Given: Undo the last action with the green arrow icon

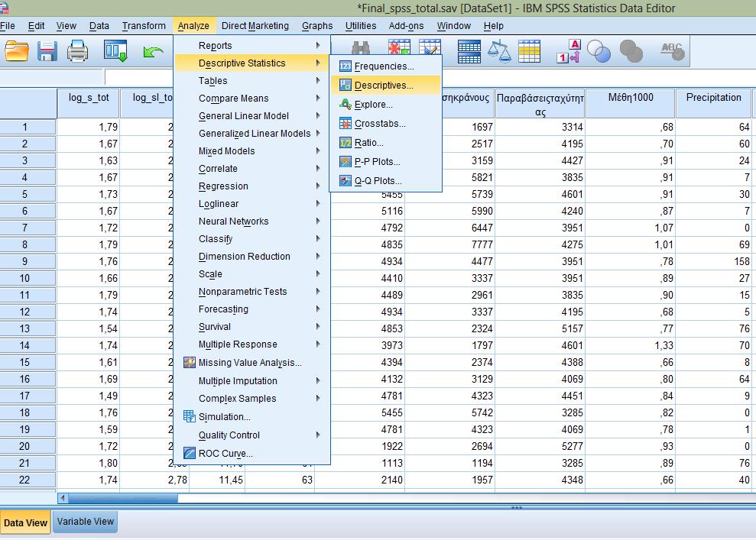Looking at the screenshot, I should tap(153, 52).
